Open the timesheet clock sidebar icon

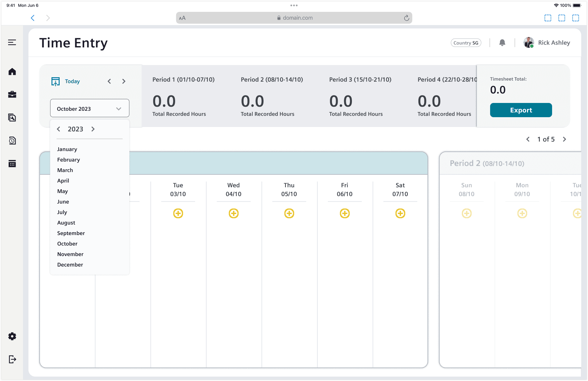click(12, 141)
